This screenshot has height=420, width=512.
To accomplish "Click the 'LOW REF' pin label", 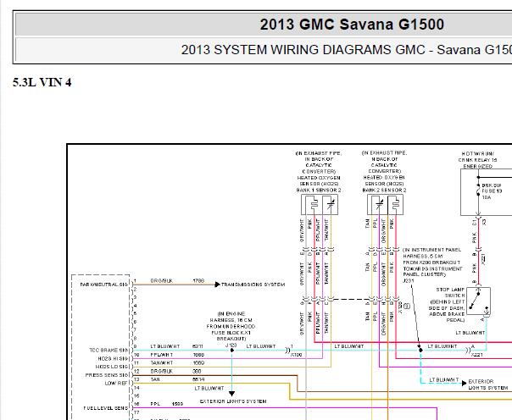I will pos(116,384).
